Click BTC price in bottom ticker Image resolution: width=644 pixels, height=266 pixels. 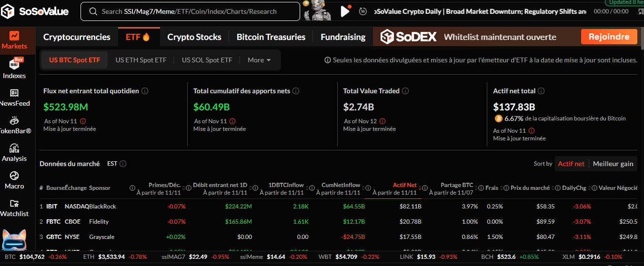pyautogui.click(x=31, y=257)
